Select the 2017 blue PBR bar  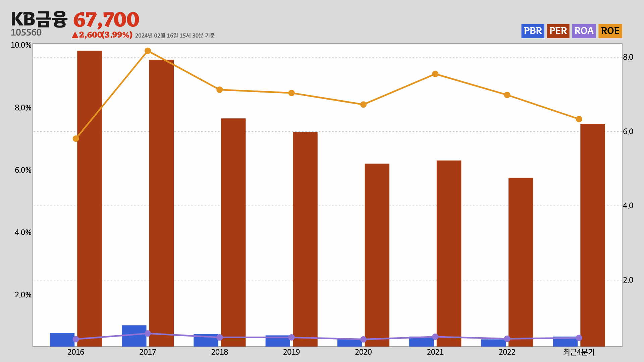coord(134,336)
